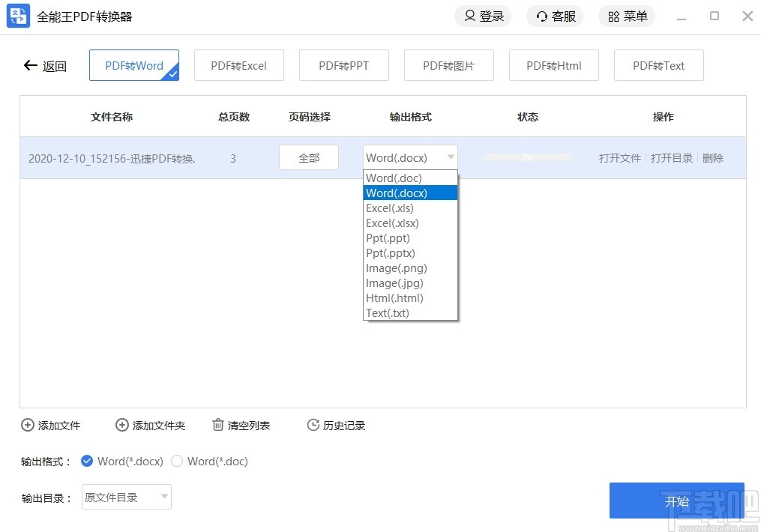
Task: Select the Word(*.doc) radio button
Action: pyautogui.click(x=178, y=462)
